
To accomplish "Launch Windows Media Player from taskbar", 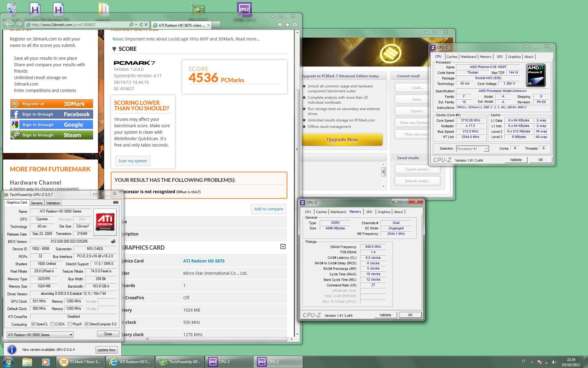I will pyautogui.click(x=46, y=362).
